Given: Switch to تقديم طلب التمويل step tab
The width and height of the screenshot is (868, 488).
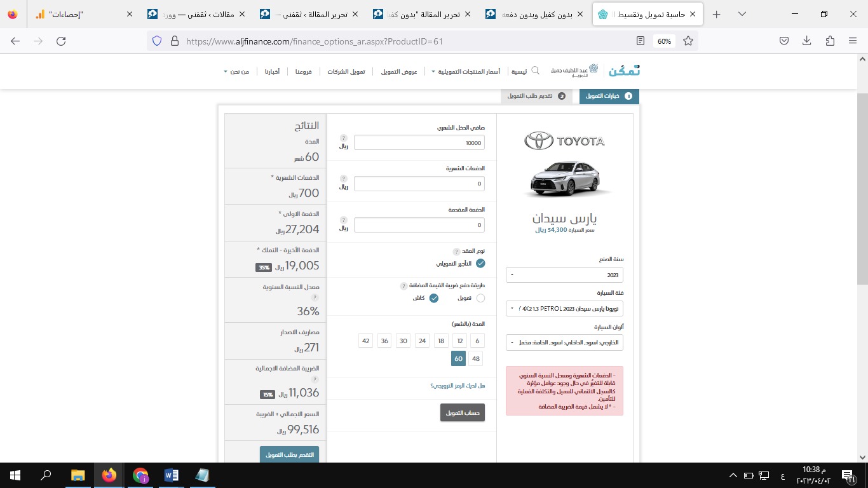Looking at the screenshot, I should [536, 96].
